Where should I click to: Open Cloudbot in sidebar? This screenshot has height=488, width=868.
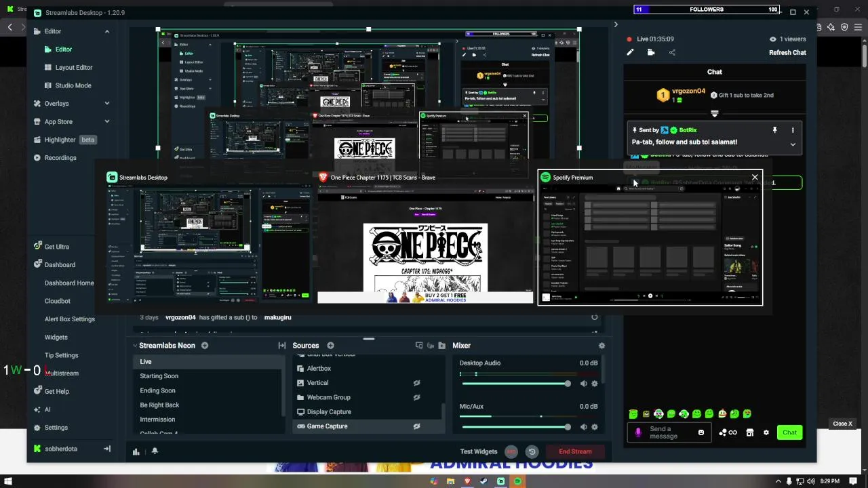pos(58,301)
